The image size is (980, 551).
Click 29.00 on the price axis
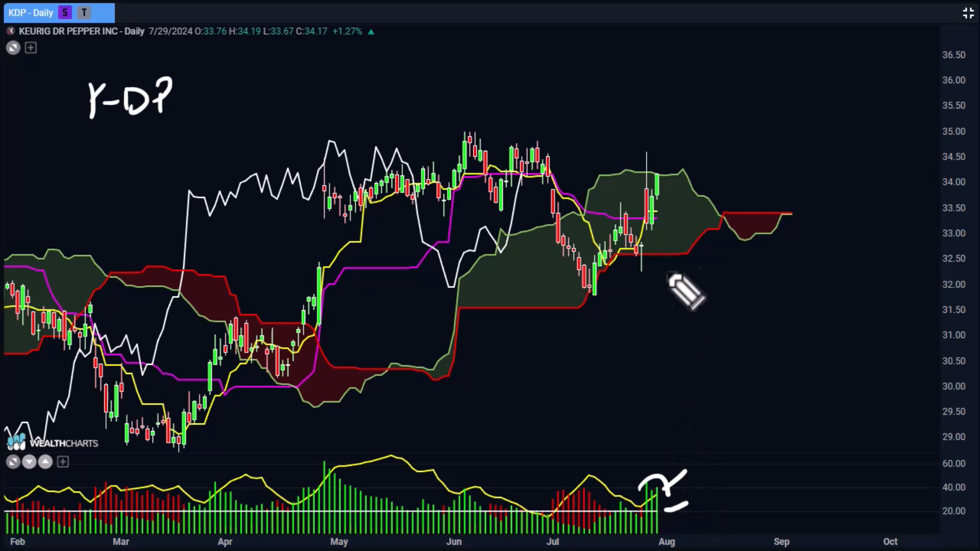coord(953,437)
